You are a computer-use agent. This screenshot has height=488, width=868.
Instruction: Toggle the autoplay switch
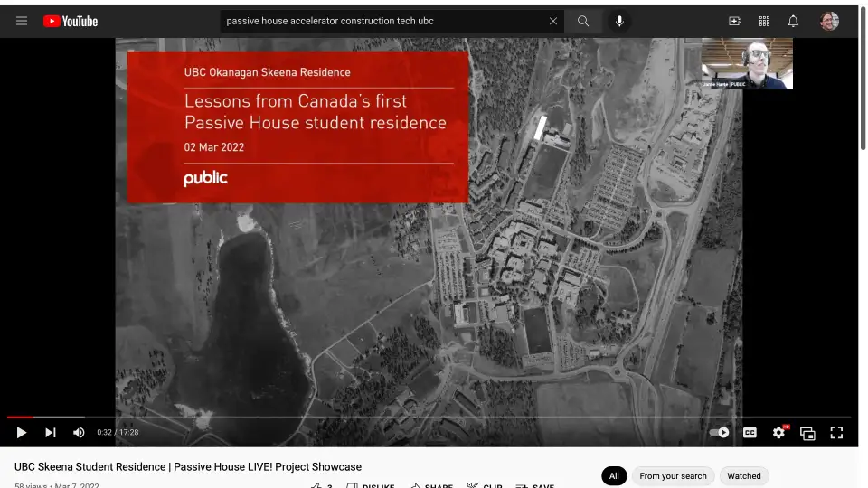[x=720, y=433]
